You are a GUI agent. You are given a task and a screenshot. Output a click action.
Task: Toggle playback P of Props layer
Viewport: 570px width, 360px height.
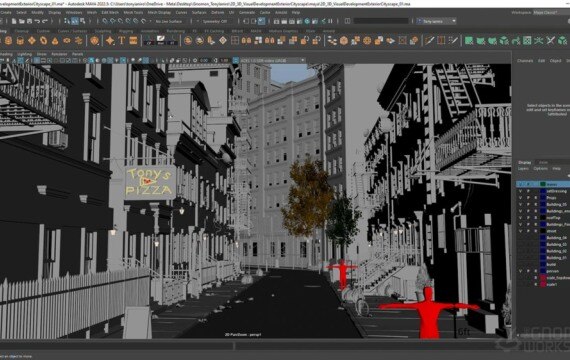point(528,198)
